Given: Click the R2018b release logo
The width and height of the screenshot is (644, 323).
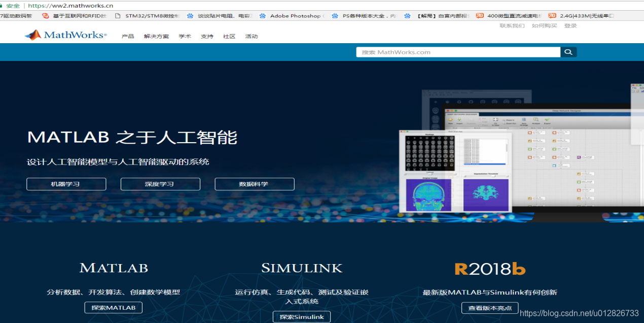Looking at the screenshot, I should [x=490, y=269].
